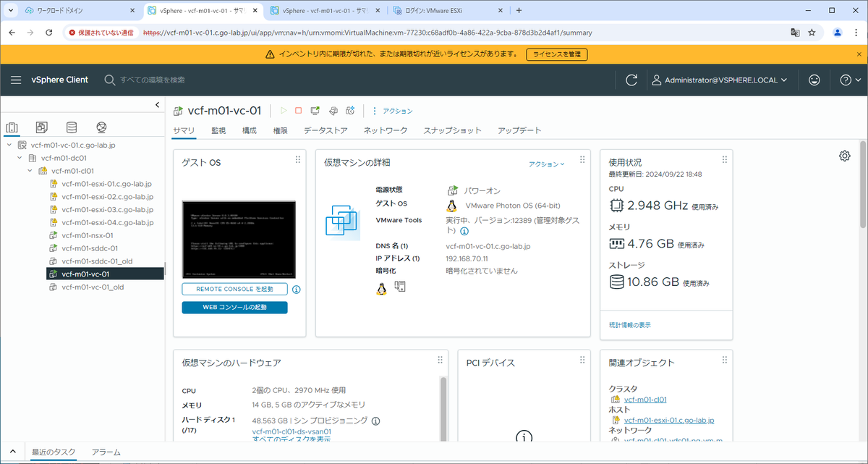Click the hard disk provisioning info icon

375,421
